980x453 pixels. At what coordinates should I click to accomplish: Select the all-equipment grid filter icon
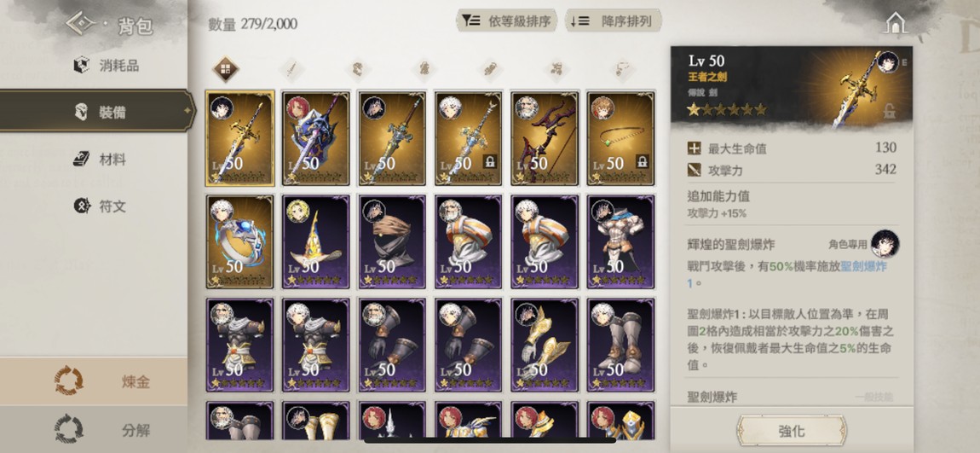[x=226, y=69]
